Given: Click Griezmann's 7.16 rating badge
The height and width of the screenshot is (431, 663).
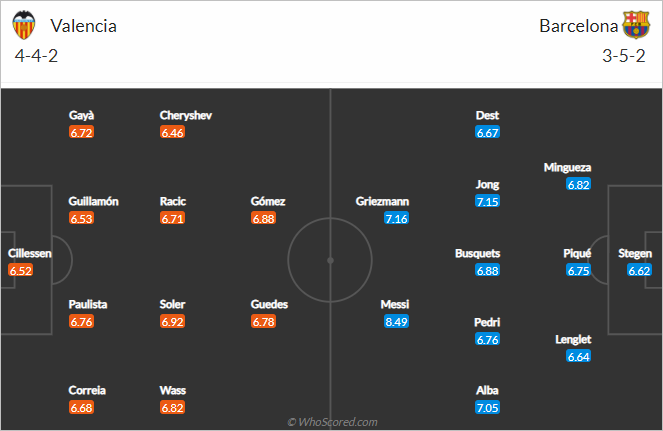Looking at the screenshot, I should [396, 218].
